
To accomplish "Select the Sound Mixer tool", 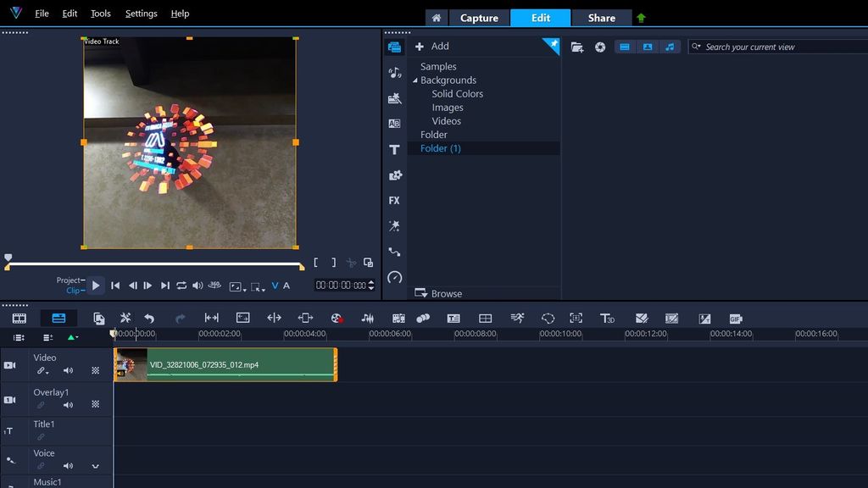I will 367,317.
